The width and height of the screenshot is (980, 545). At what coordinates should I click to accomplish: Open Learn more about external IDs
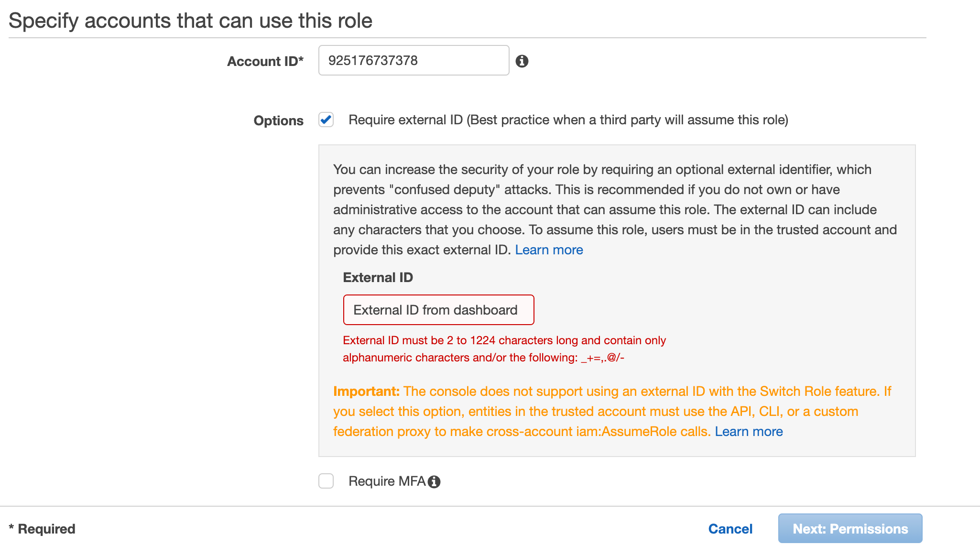pos(549,250)
